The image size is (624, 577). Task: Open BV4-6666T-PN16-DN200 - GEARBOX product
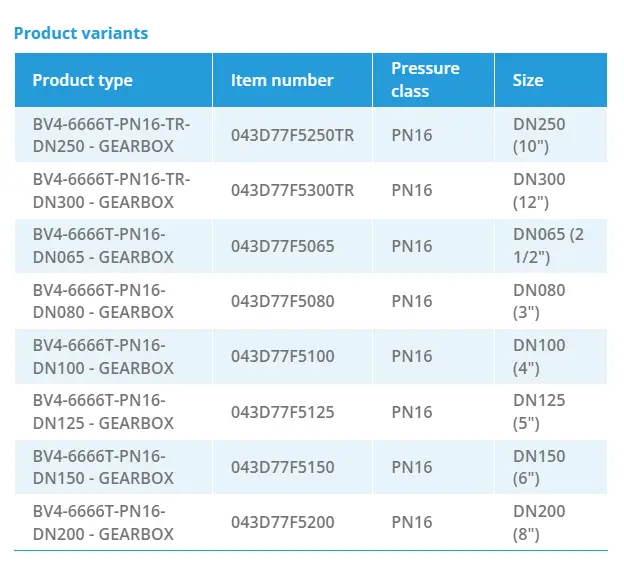pyautogui.click(x=103, y=522)
